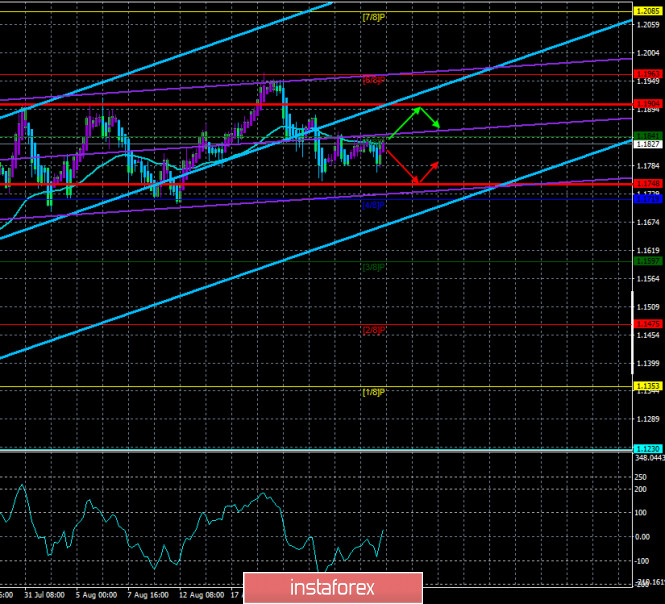The height and width of the screenshot is (604, 665).
Task: Click the [6/8]P Murray level label
Action: coord(374,80)
